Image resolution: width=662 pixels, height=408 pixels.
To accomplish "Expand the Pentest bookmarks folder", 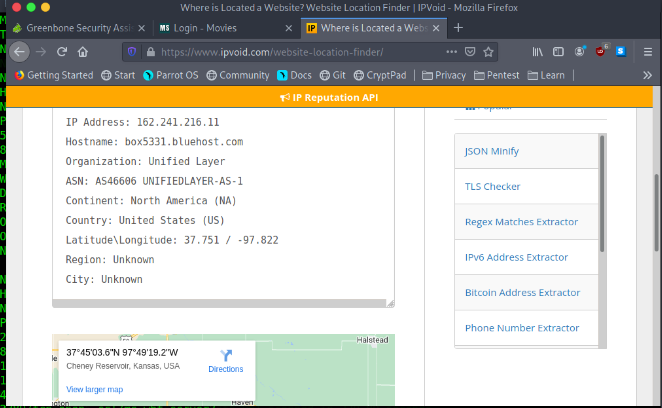I will 498,75.
